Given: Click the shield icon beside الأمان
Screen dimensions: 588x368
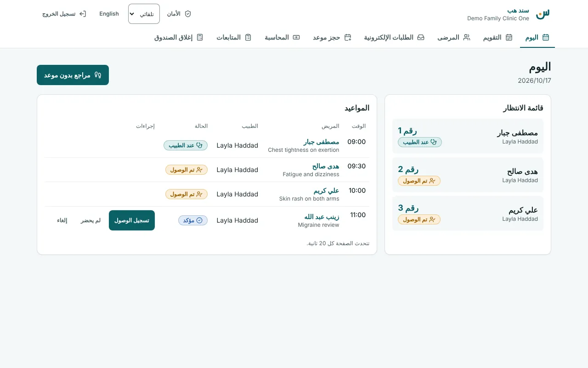Looking at the screenshot, I should pos(188,14).
